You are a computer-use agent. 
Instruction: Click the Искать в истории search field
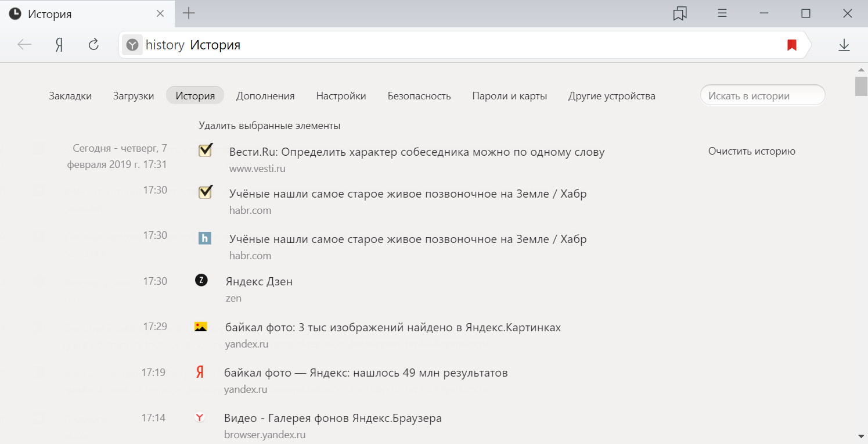(x=762, y=96)
